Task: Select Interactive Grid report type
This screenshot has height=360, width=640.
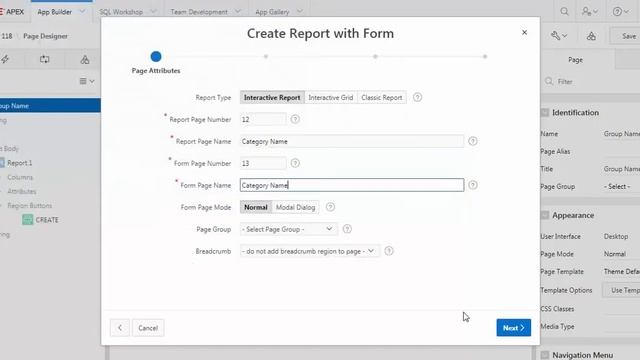Action: coord(331,98)
